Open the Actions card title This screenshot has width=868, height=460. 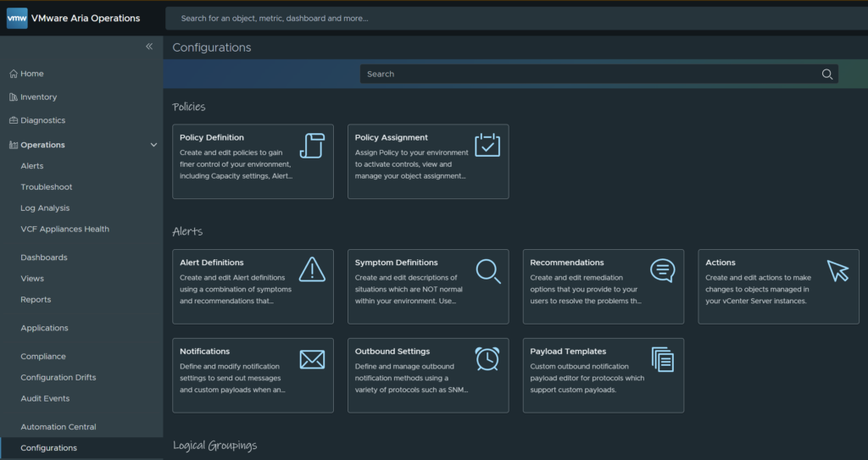click(721, 263)
